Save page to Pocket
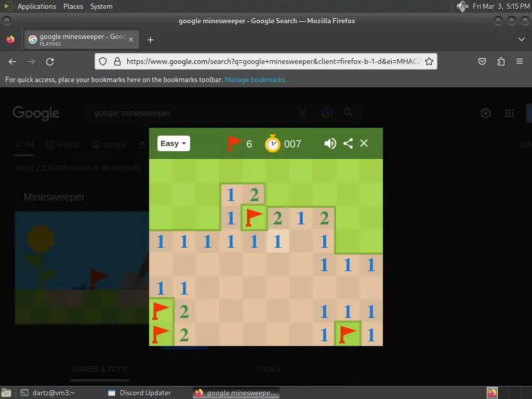Image resolution: width=532 pixels, height=399 pixels. (482, 61)
